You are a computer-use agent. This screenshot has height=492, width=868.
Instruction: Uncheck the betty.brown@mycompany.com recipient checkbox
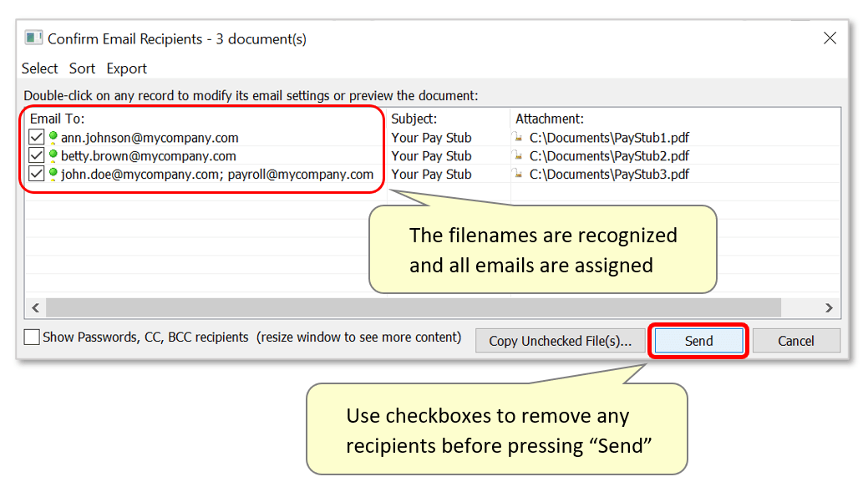point(37,155)
